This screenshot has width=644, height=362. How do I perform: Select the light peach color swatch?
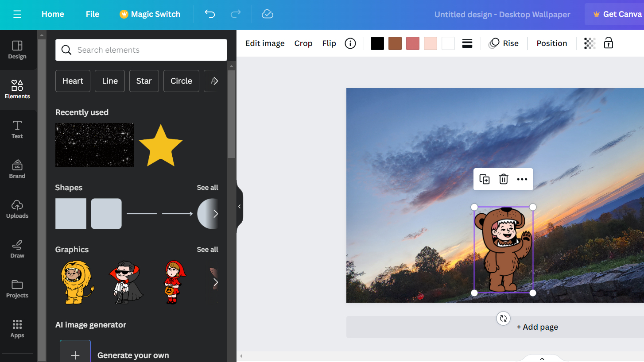pyautogui.click(x=431, y=43)
